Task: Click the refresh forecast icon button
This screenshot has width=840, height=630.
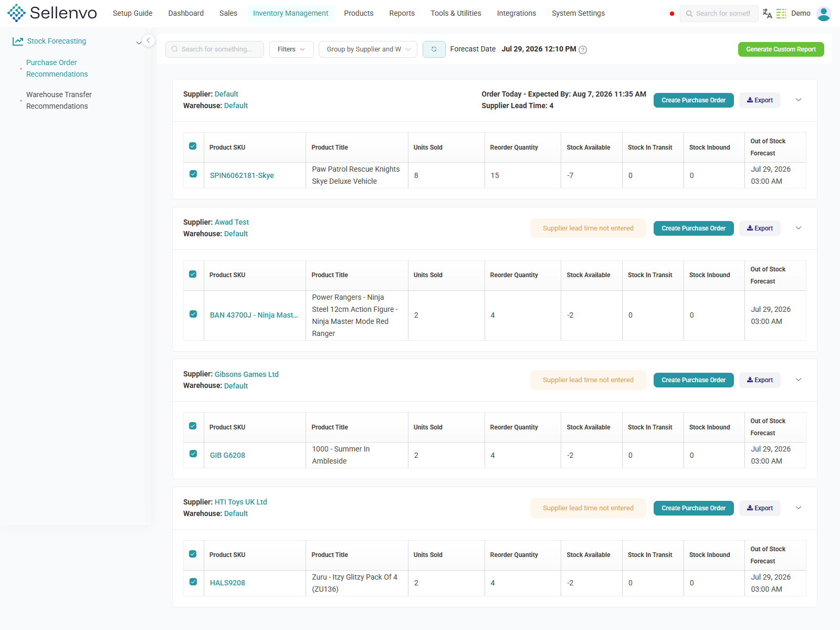Action: pos(434,49)
